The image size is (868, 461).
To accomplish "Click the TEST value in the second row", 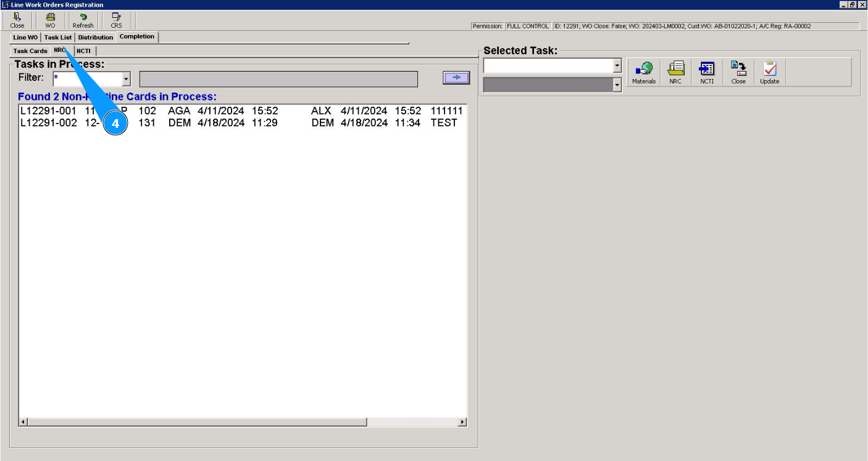I will pyautogui.click(x=444, y=123).
